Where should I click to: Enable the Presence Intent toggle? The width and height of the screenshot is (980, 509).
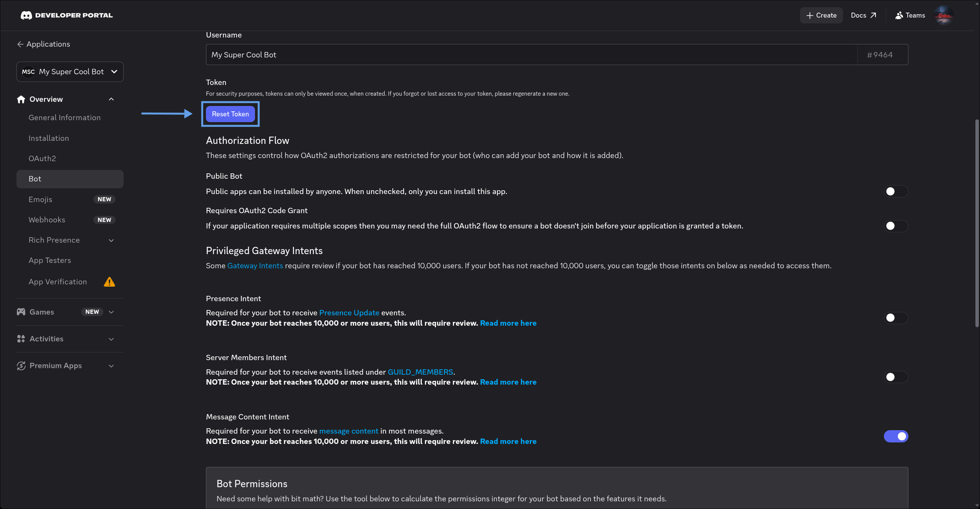tap(896, 318)
